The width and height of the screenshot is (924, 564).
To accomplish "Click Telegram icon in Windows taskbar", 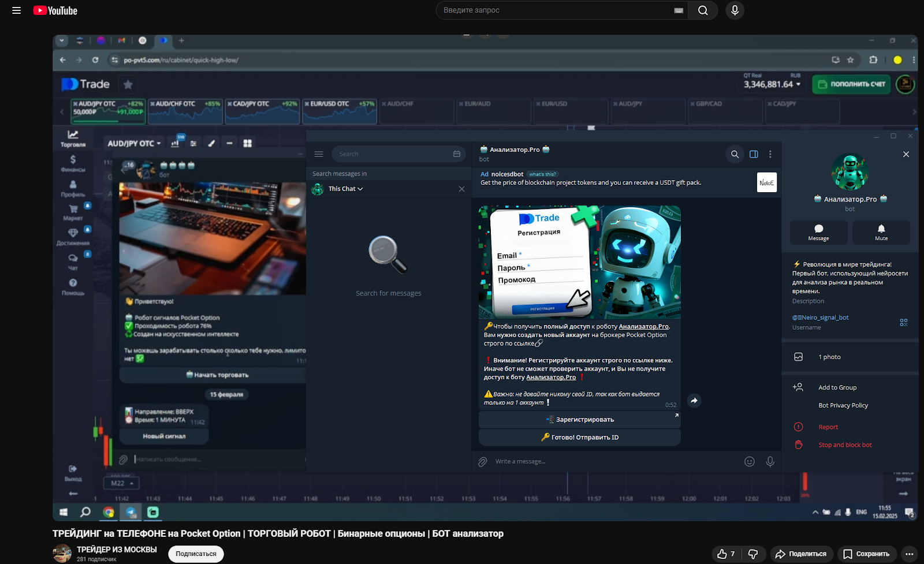I will (131, 512).
